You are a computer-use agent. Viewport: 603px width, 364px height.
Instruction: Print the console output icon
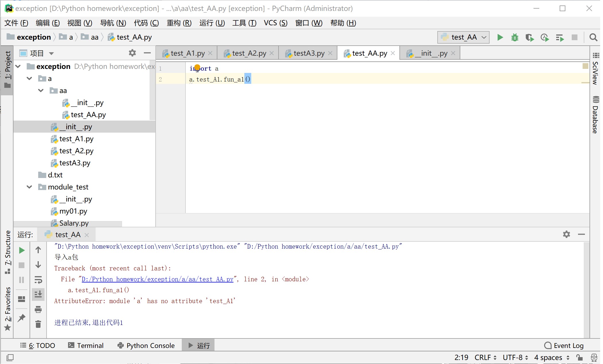38,309
